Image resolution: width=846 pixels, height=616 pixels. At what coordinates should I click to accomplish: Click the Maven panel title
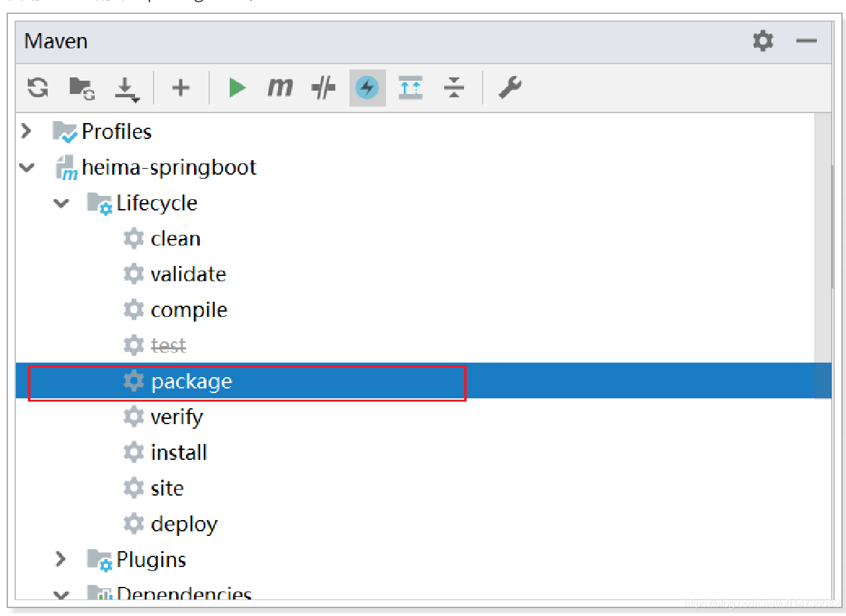(56, 41)
